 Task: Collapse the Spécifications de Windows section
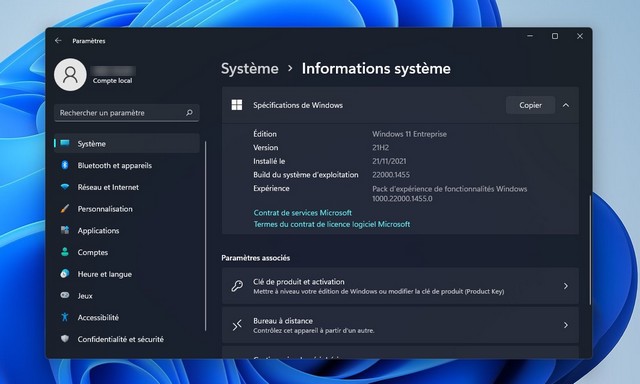click(x=566, y=105)
